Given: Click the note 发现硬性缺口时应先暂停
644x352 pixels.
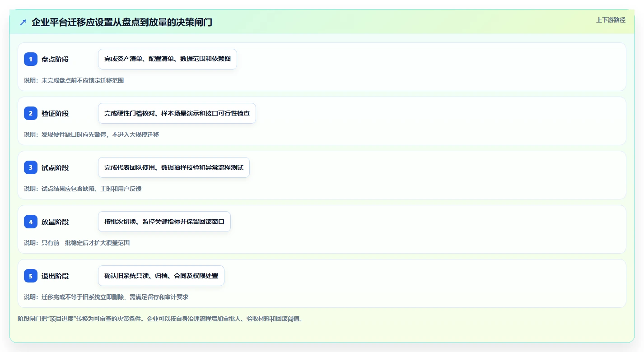Looking at the screenshot, I should pos(91,134).
